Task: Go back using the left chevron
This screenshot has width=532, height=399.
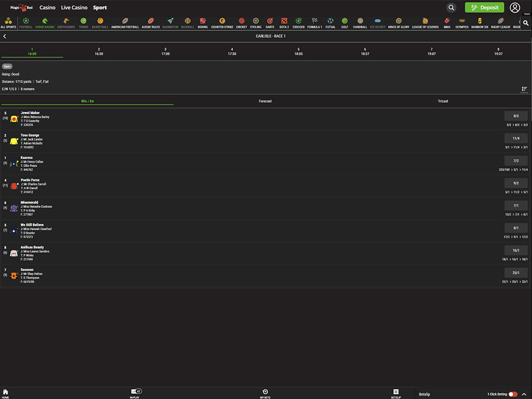Action: [5, 36]
